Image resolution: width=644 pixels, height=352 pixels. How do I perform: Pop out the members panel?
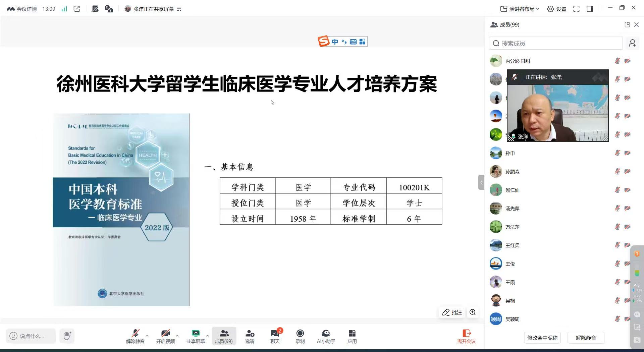click(627, 24)
